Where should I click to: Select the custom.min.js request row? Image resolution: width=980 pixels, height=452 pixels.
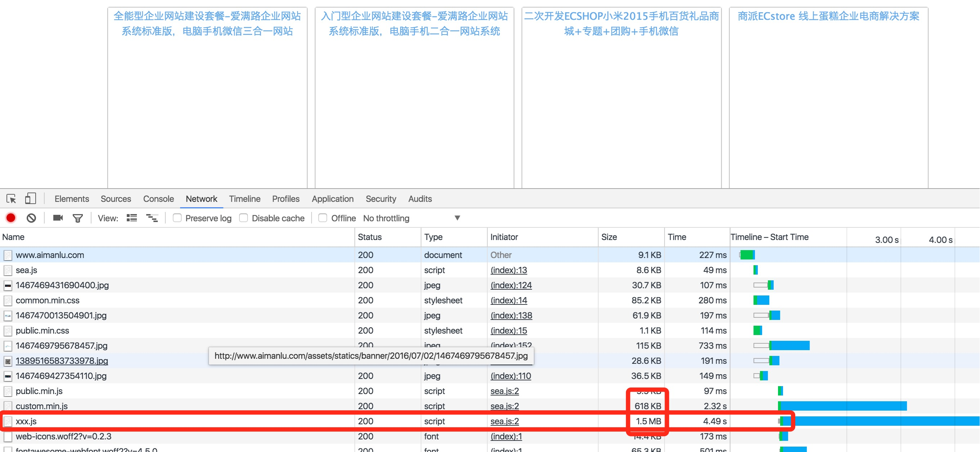[42, 406]
